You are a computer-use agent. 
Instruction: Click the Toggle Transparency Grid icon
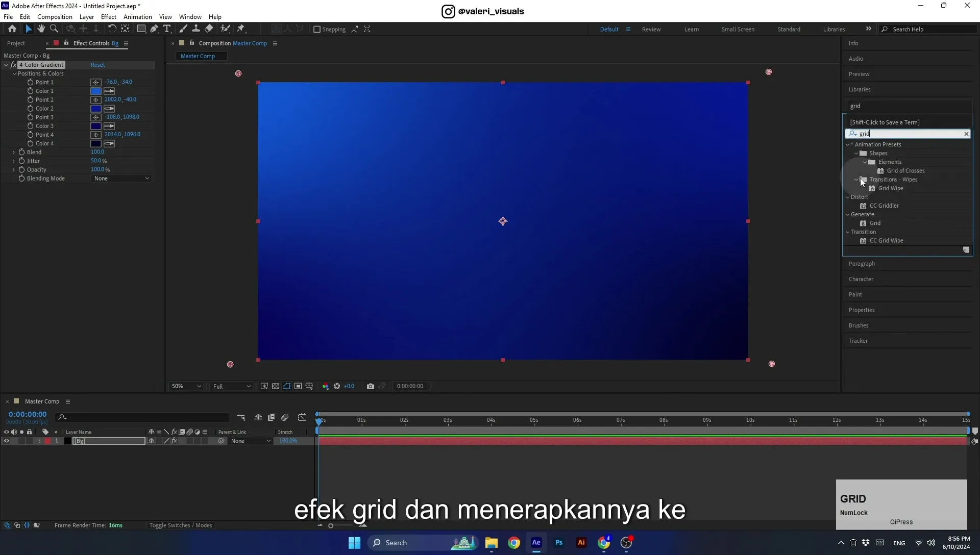276,386
